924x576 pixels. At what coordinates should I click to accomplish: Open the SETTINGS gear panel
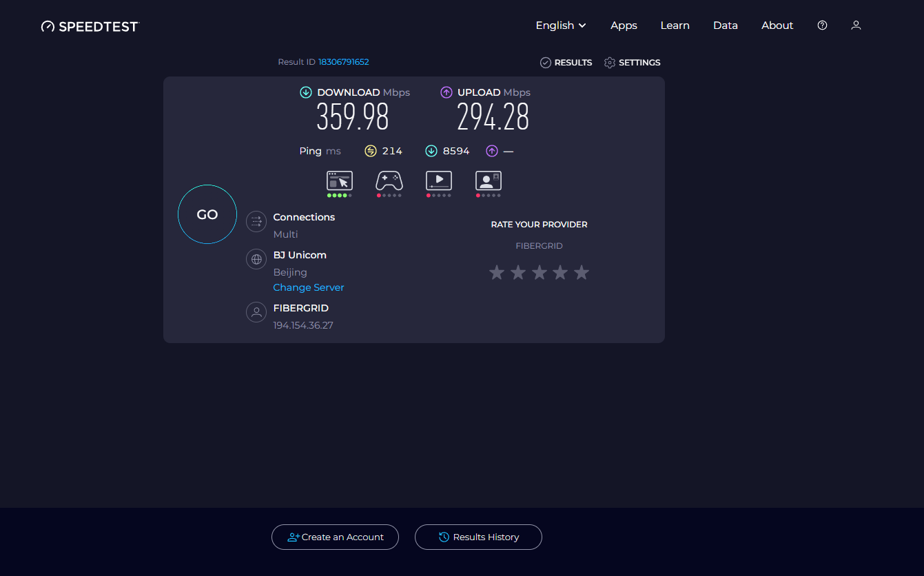point(631,62)
